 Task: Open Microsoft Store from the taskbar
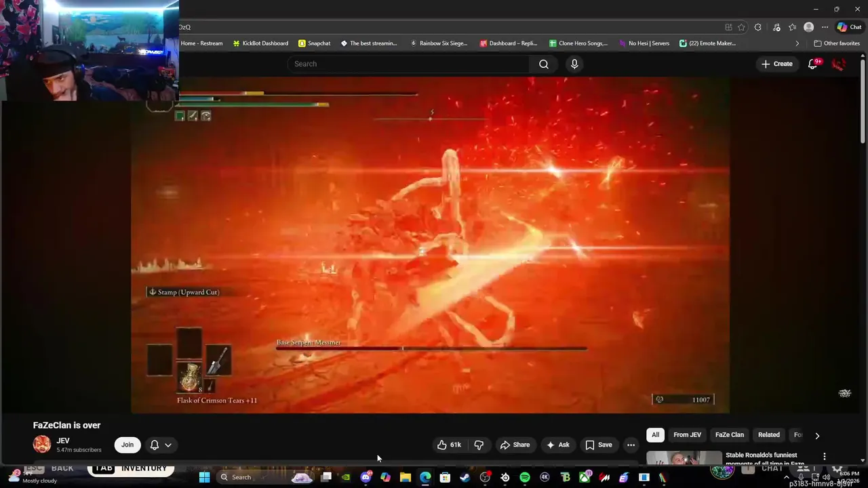tap(445, 477)
